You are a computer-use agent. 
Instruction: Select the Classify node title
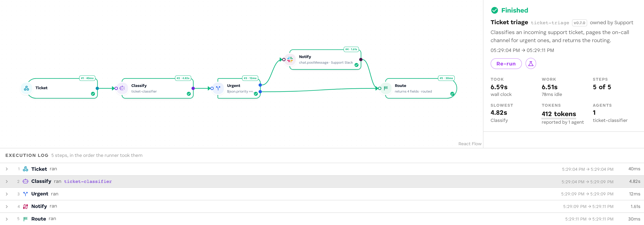(139, 85)
